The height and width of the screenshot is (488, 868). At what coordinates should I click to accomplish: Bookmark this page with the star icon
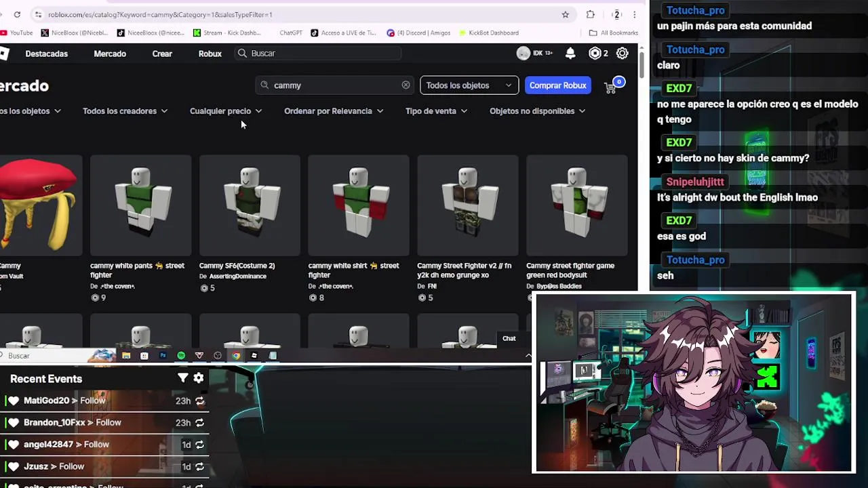pyautogui.click(x=565, y=14)
